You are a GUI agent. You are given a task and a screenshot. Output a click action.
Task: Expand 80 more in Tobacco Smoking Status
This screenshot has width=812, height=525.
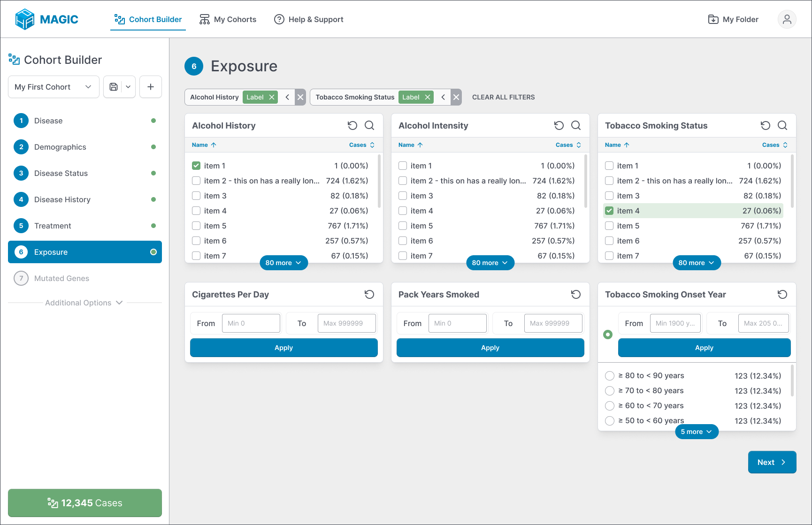697,263
